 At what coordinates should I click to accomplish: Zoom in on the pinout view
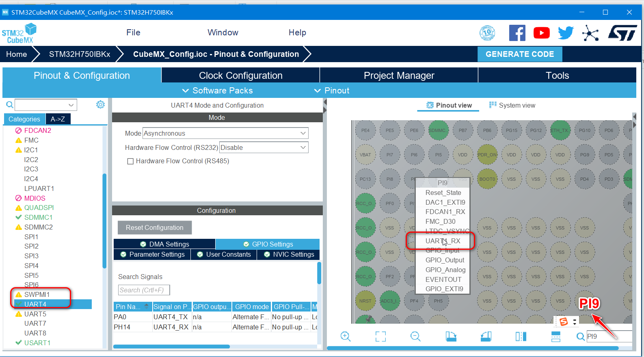(346, 336)
